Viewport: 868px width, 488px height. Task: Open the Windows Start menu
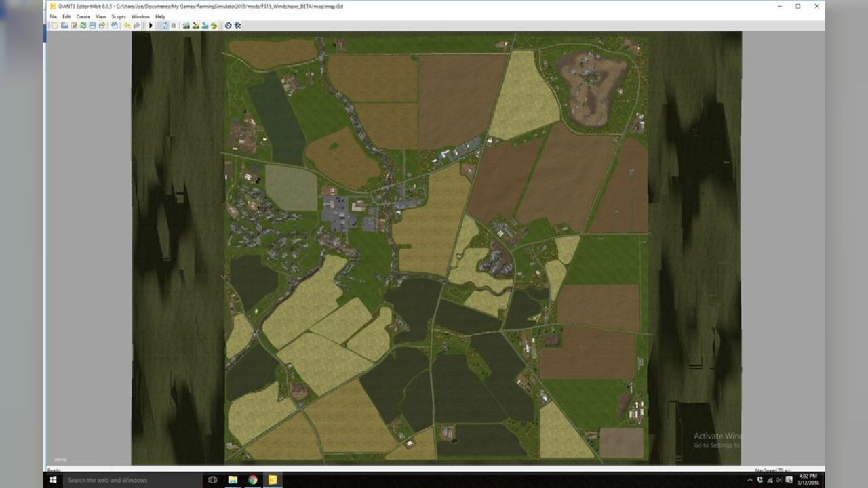tap(52, 480)
